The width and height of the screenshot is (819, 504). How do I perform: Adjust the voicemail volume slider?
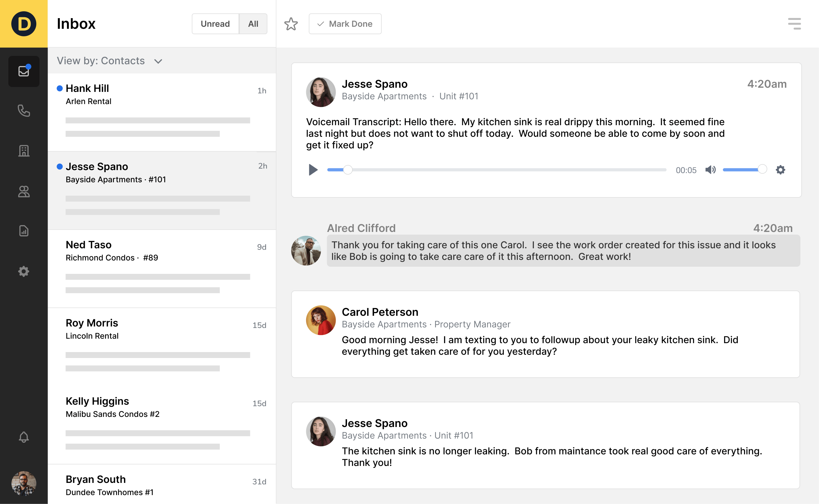point(745,170)
